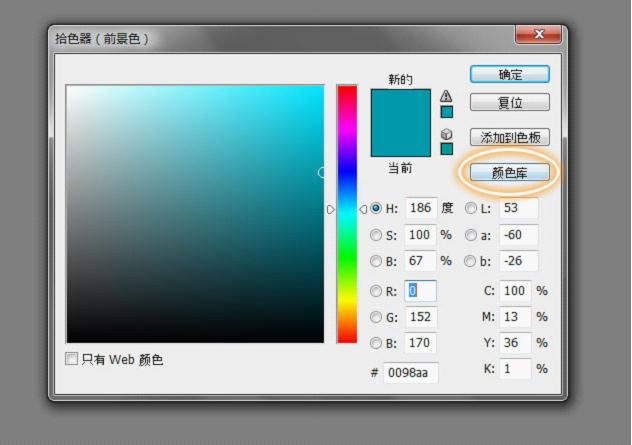
Task: Select the H hue radio button
Action: pyautogui.click(x=376, y=209)
